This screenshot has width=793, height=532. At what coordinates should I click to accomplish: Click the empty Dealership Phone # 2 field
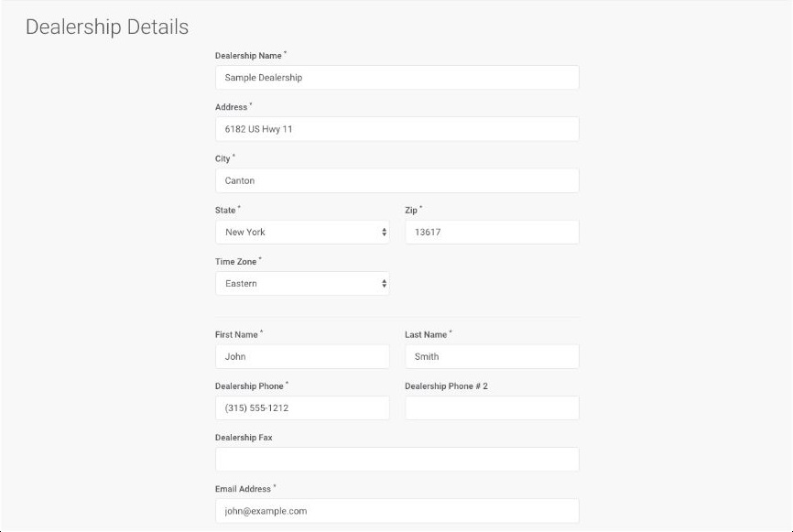pyautogui.click(x=492, y=408)
